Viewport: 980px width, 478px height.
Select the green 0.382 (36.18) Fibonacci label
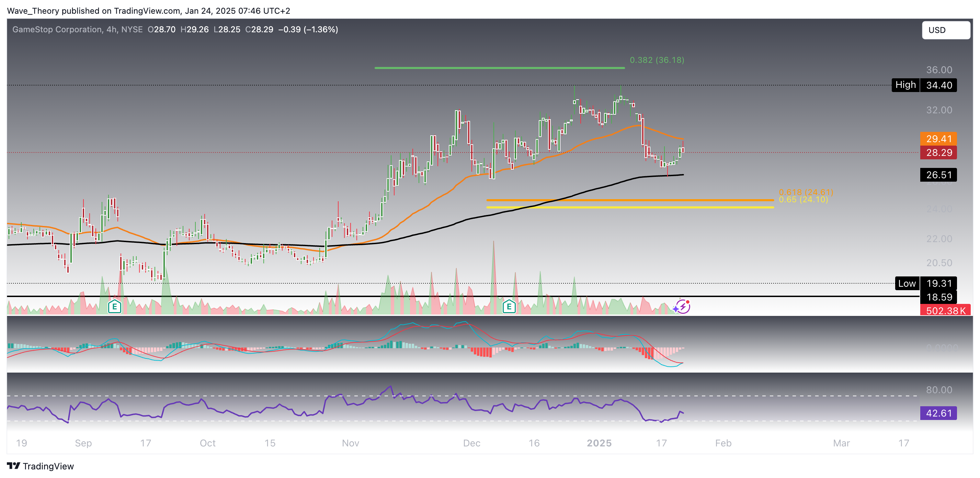pyautogui.click(x=657, y=60)
